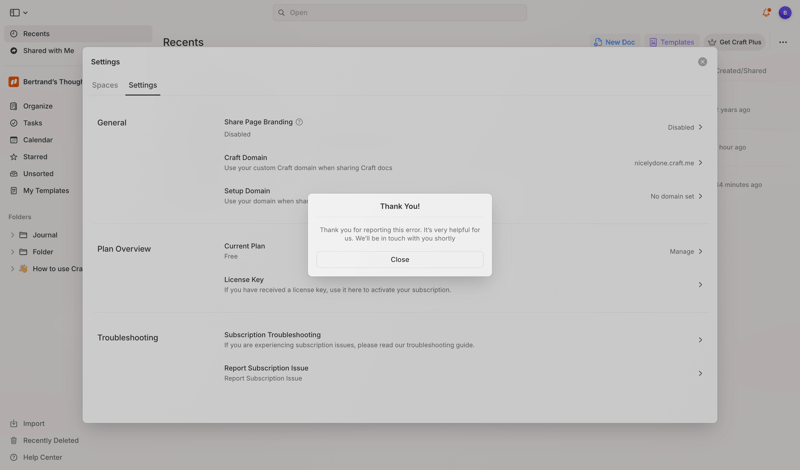Click the Get Craft Plus button
Screen dimensions: 800x470
pos(734,42)
